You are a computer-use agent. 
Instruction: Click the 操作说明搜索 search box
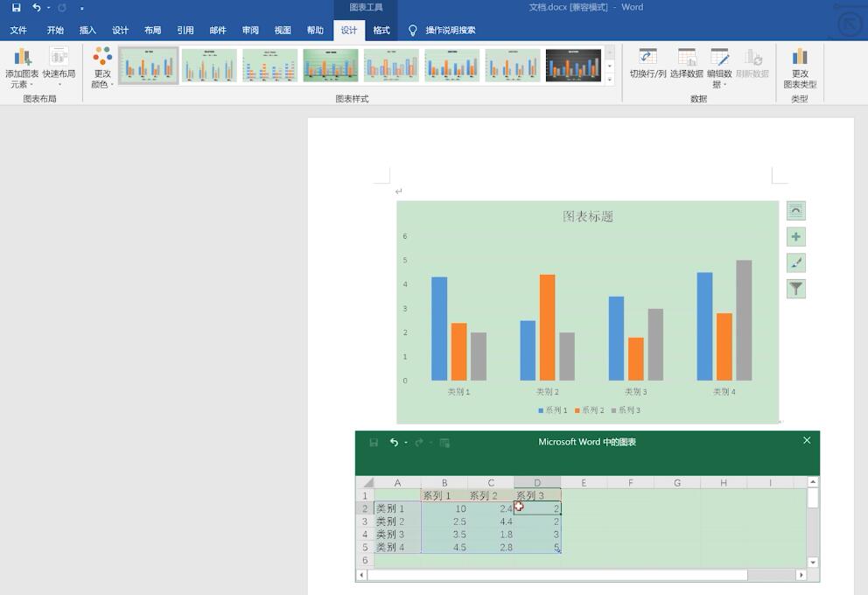pyautogui.click(x=450, y=31)
